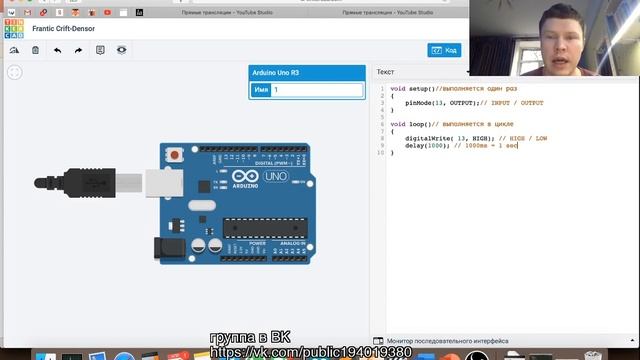Click the zoom-to-fit circle icon on canvas
640x360 pixels.
15,73
